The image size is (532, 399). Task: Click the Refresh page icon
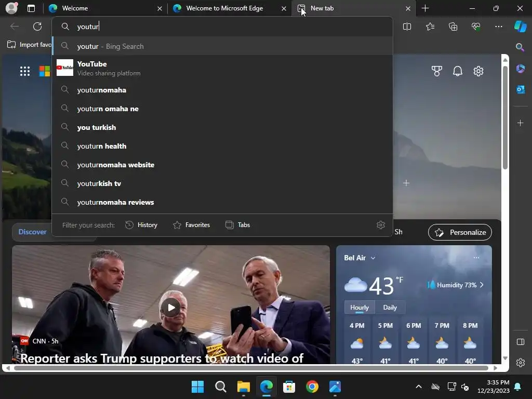pyautogui.click(x=37, y=26)
